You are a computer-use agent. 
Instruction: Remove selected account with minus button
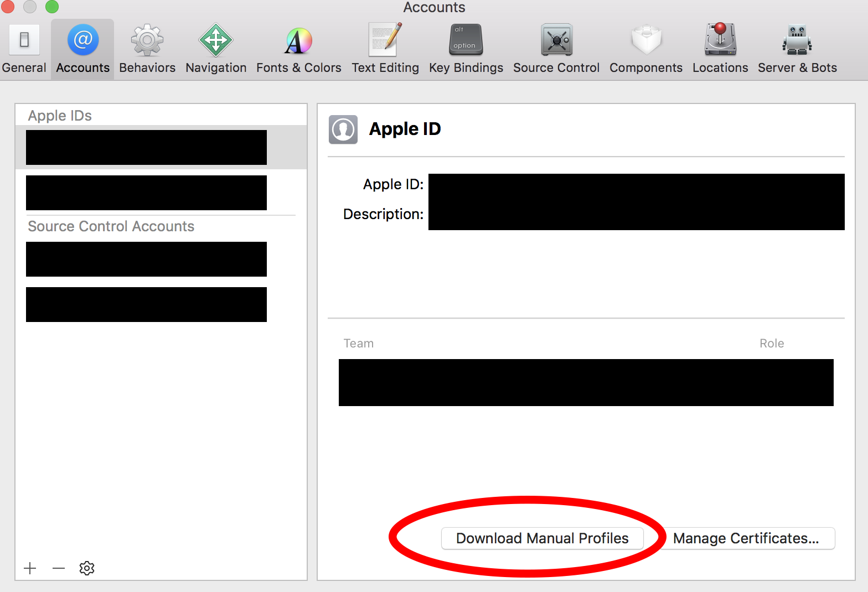click(x=59, y=568)
